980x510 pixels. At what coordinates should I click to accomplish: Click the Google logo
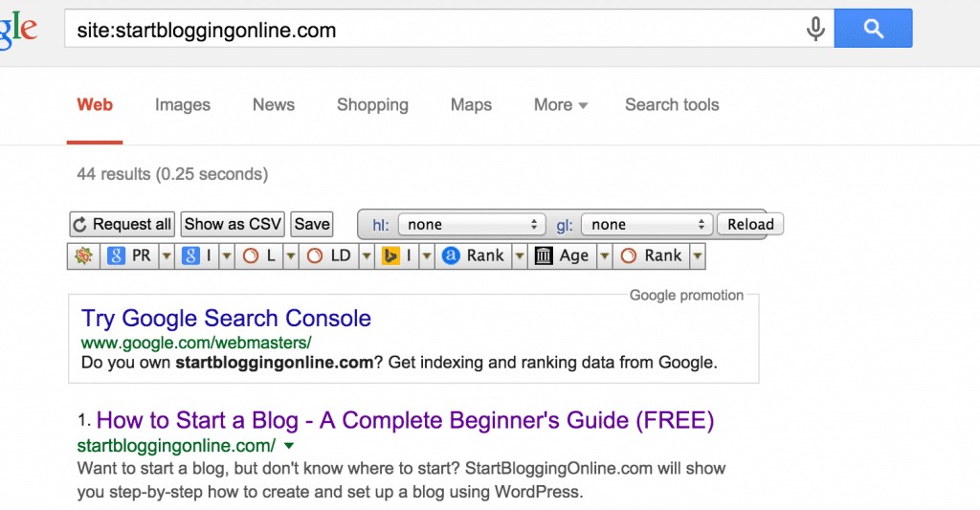click(18, 29)
